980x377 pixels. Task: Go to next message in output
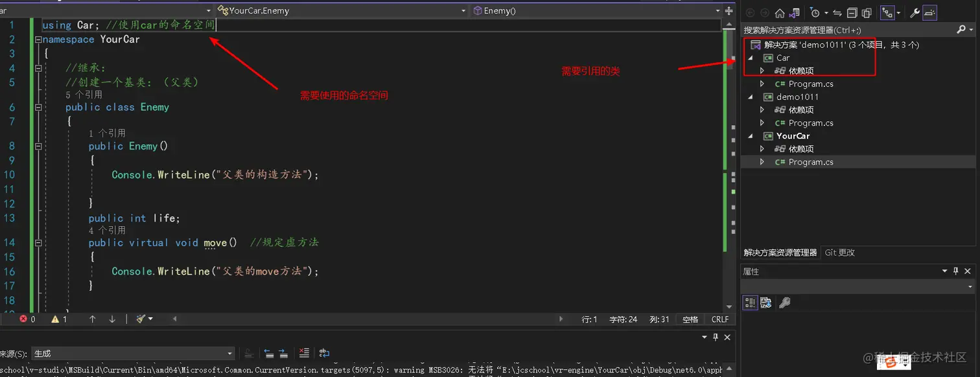tap(283, 354)
